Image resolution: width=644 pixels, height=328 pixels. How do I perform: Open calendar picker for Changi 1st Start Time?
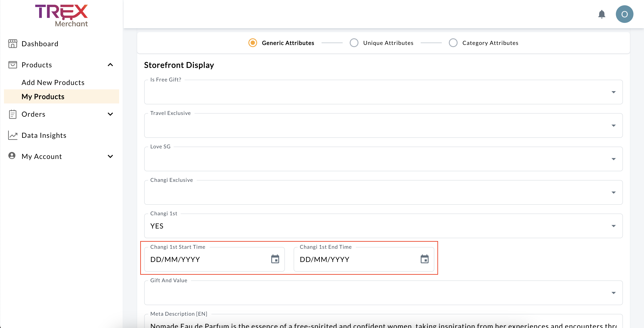275,259
